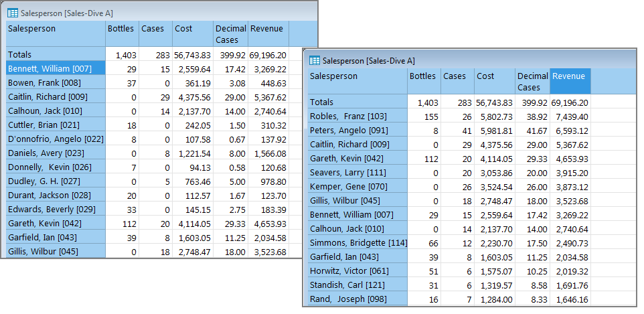Select Bennett, William [007] in the right window
The height and width of the screenshot is (314, 644).
[x=357, y=214]
